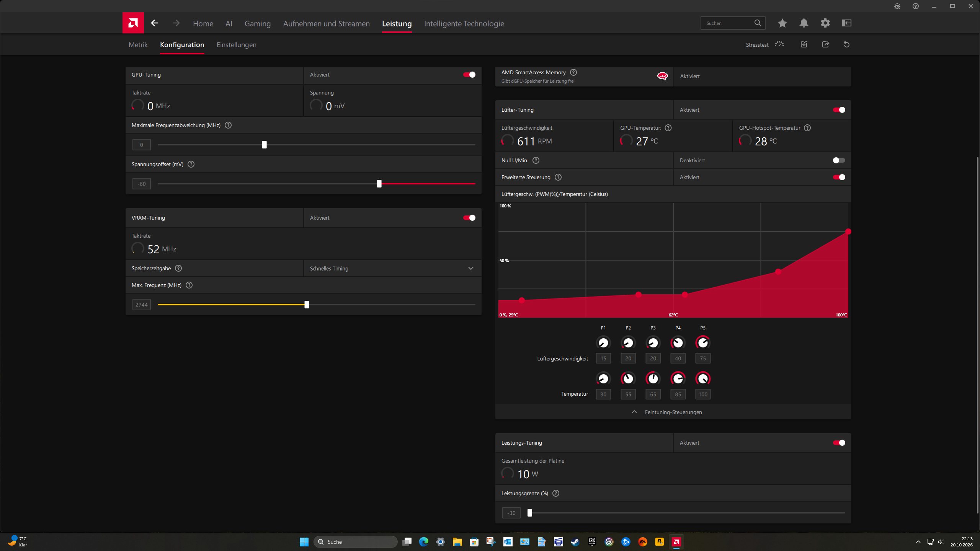The image size is (980, 551).
Task: Open help for Max. Frequenz
Action: 189,285
